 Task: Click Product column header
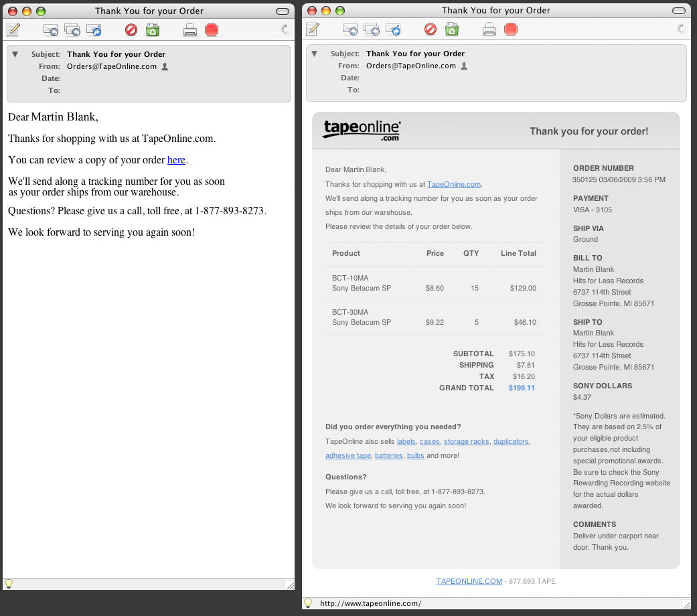click(346, 253)
